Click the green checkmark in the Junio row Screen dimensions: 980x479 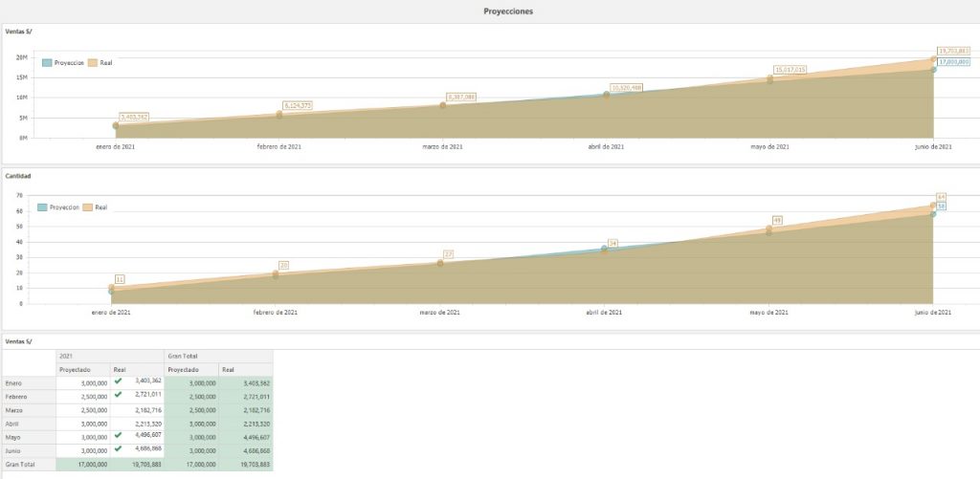(118, 448)
